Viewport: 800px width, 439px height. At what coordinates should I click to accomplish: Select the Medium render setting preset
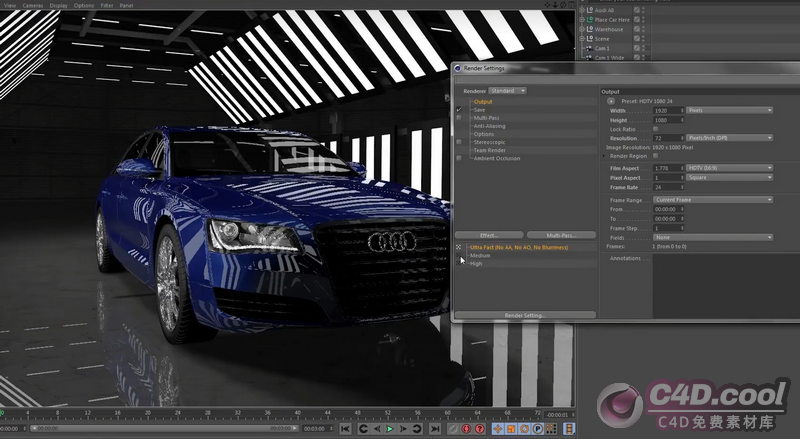[x=480, y=255]
